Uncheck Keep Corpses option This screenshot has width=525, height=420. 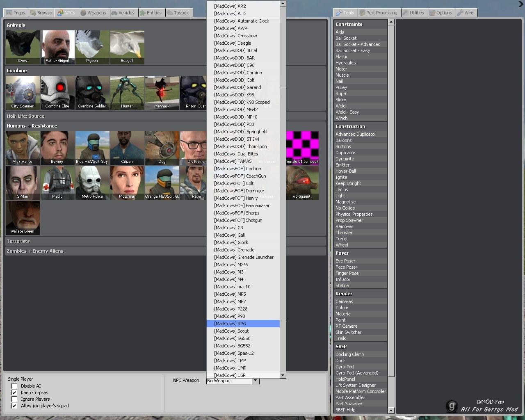coord(14,393)
